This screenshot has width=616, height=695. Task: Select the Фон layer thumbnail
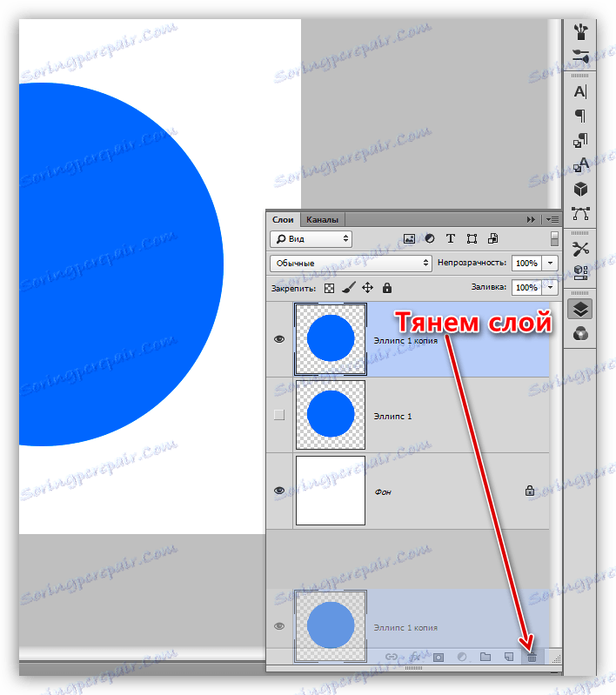coord(331,491)
